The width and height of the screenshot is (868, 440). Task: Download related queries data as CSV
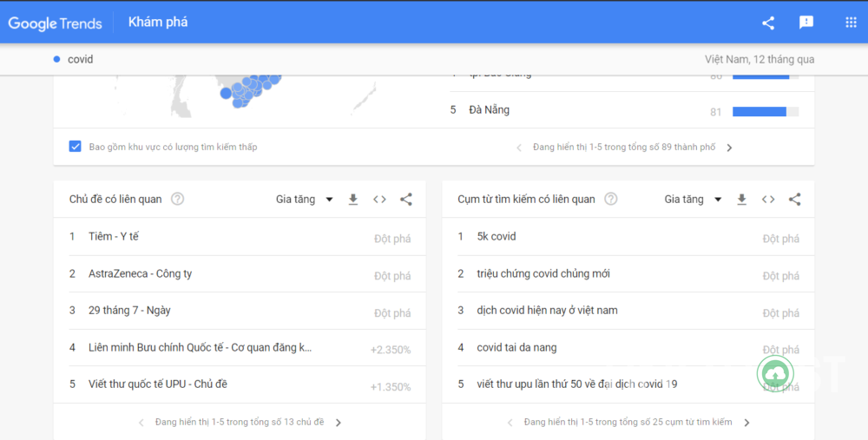coord(741,200)
